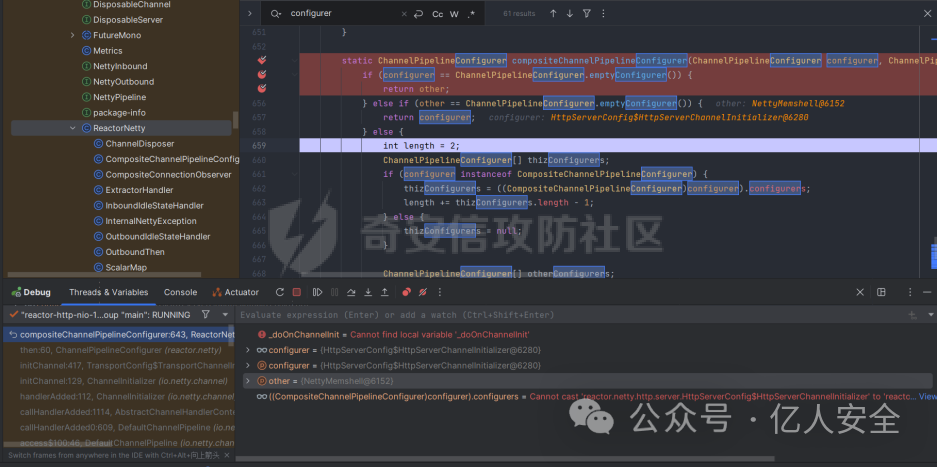Open the thread selector dropdown
The height and width of the screenshot is (467, 937).
click(225, 315)
